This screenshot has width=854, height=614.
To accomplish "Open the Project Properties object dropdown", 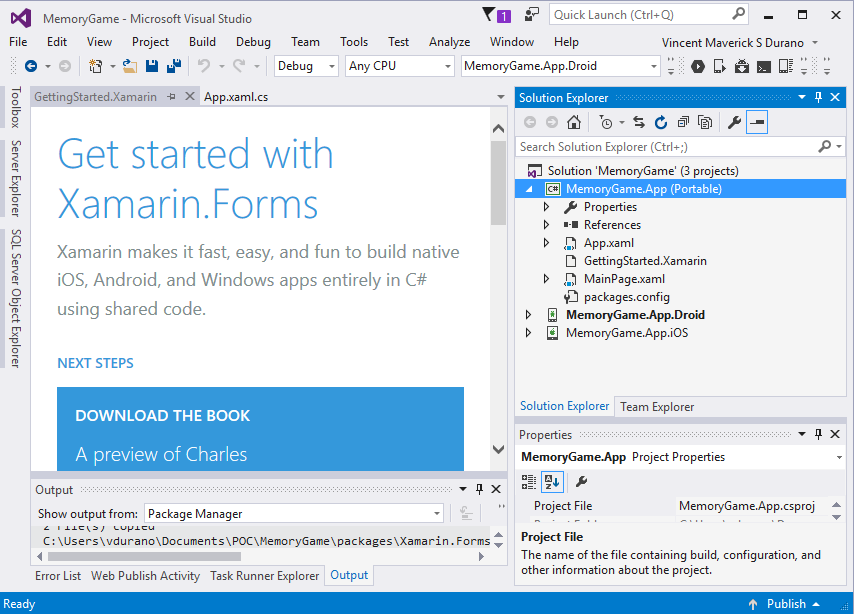I will pyautogui.click(x=839, y=457).
